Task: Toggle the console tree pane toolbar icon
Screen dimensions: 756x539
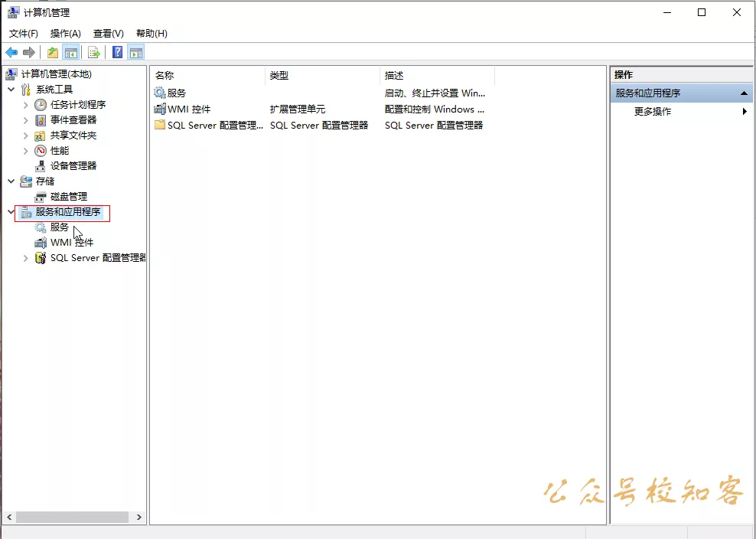Action: pyautogui.click(x=71, y=52)
